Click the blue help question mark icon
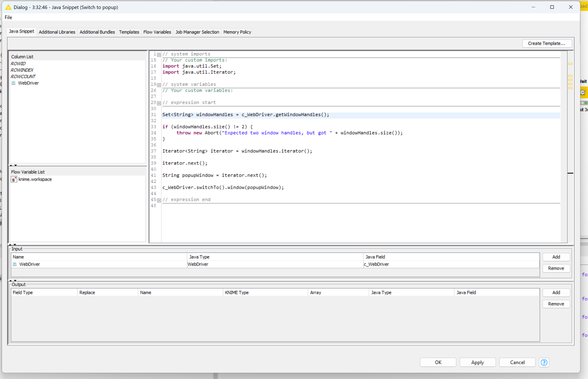Image resolution: width=588 pixels, height=379 pixels. pos(544,362)
